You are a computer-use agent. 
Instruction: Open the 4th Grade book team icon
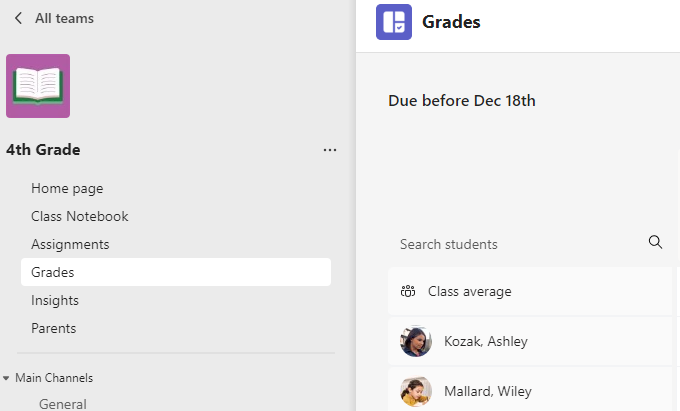point(38,86)
